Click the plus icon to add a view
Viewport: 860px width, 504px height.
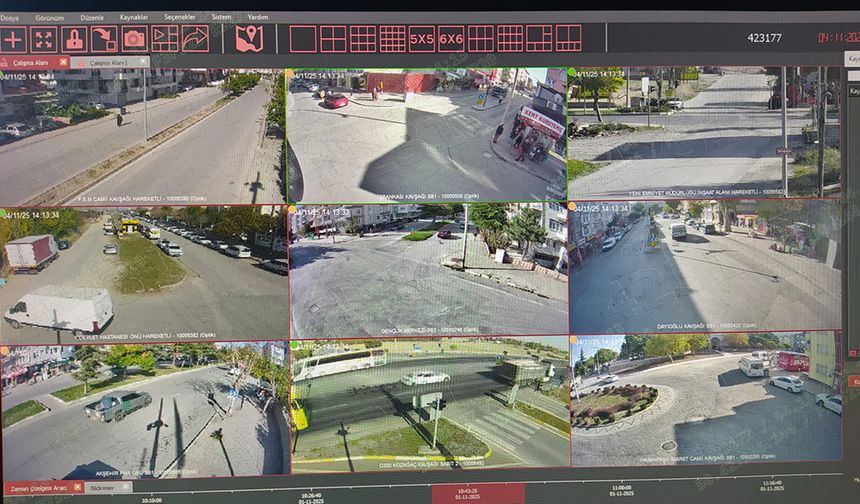pyautogui.click(x=13, y=39)
